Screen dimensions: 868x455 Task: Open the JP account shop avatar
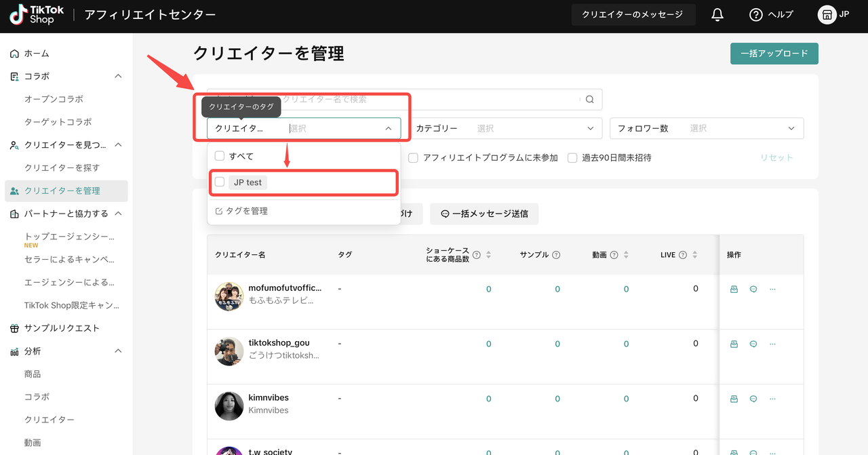pos(827,15)
